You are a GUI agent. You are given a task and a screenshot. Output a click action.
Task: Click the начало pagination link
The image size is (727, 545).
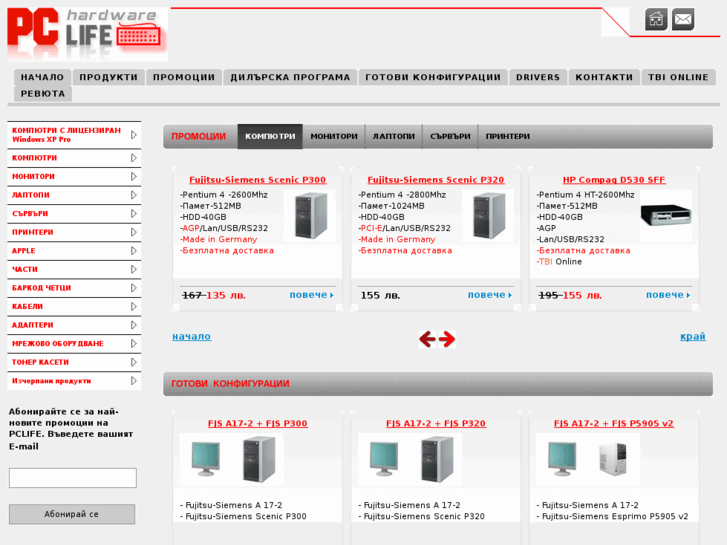(191, 336)
